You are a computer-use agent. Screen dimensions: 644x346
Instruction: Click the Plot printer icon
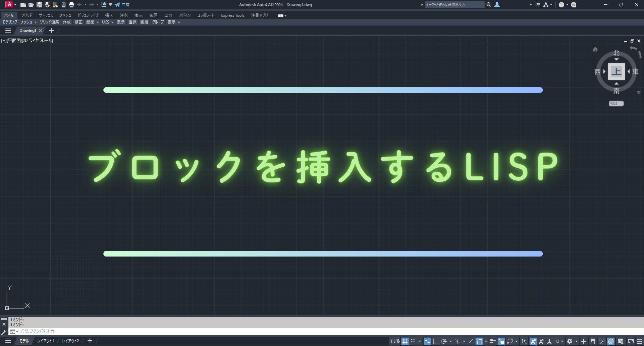[x=71, y=5]
